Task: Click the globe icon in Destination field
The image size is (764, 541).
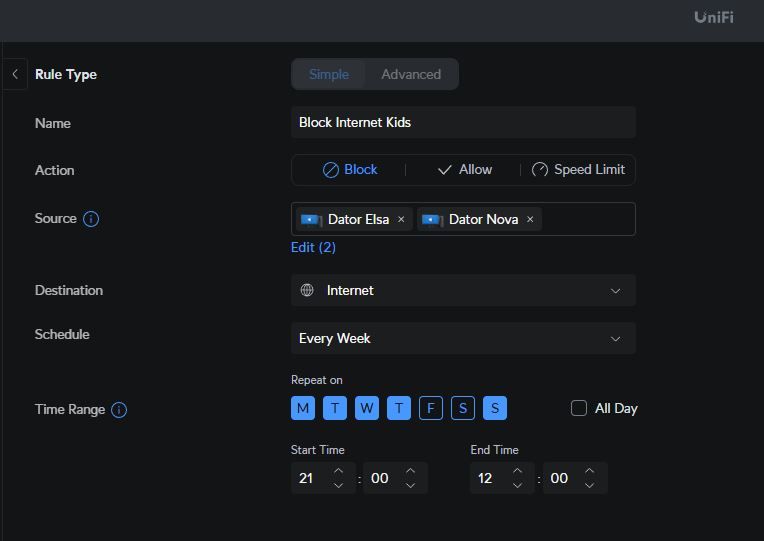Action: tap(307, 290)
